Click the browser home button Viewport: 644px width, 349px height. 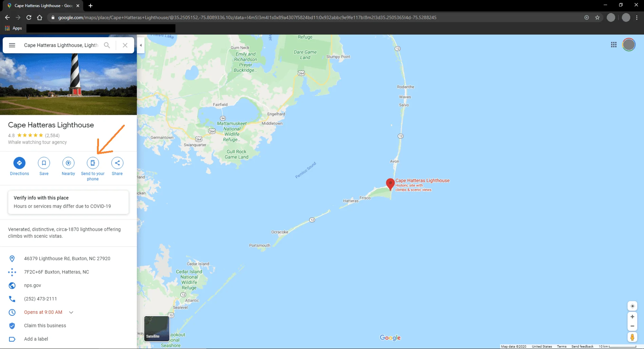pyautogui.click(x=40, y=17)
